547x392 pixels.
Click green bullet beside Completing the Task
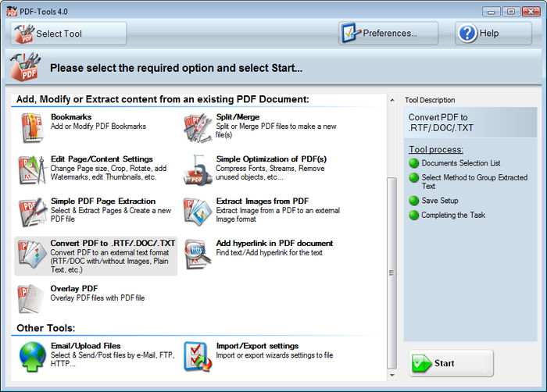(413, 216)
